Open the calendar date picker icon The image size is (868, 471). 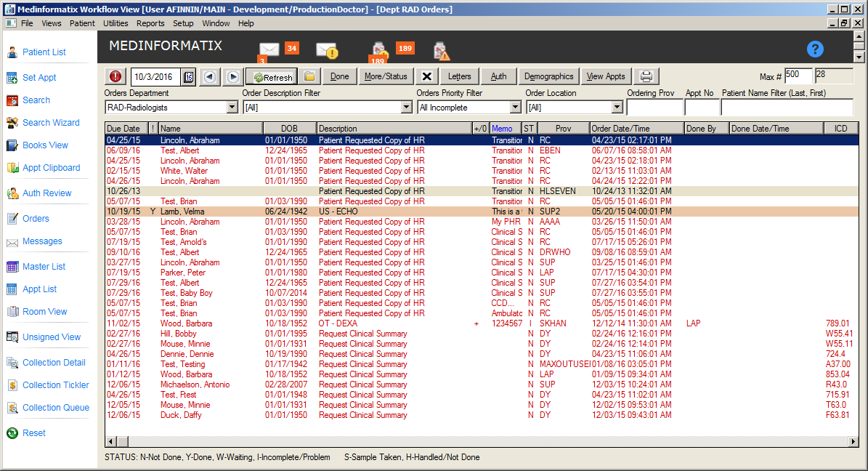(189, 76)
